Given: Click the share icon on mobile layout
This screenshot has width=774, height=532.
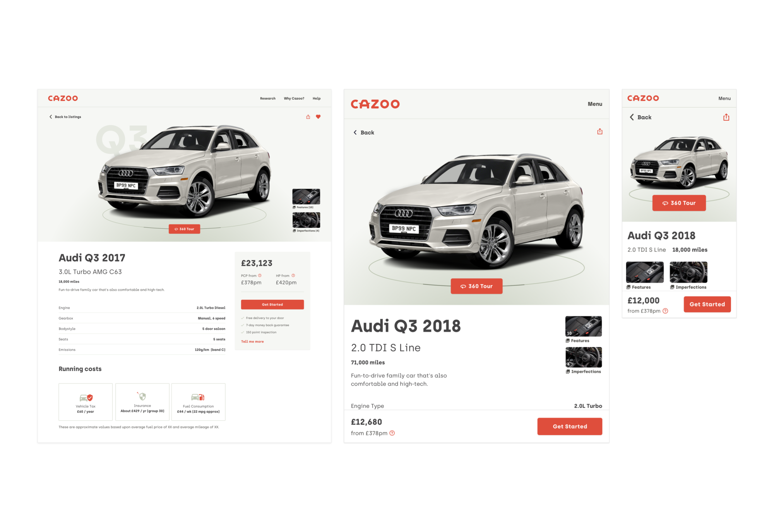Looking at the screenshot, I should (726, 117).
